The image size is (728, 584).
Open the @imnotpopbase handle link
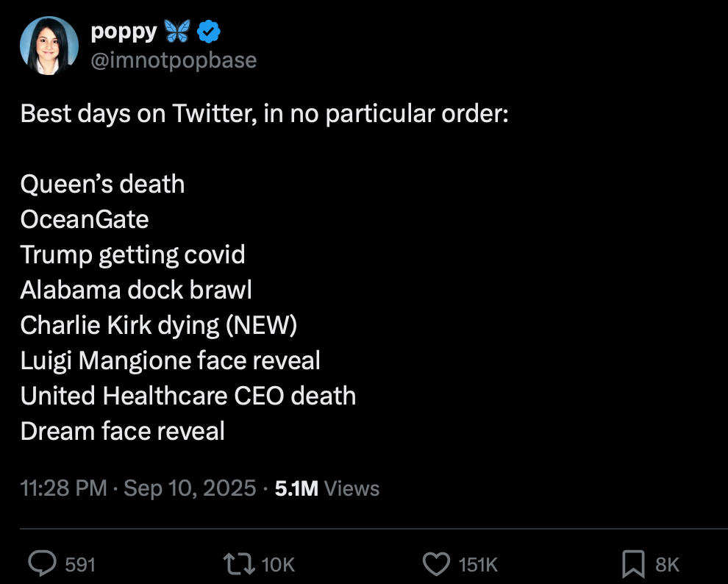174,60
